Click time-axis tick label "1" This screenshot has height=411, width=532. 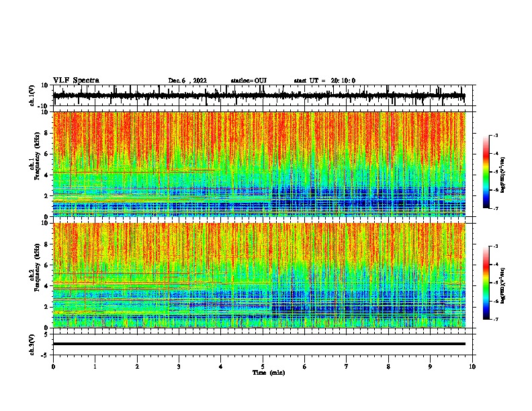tap(95, 367)
